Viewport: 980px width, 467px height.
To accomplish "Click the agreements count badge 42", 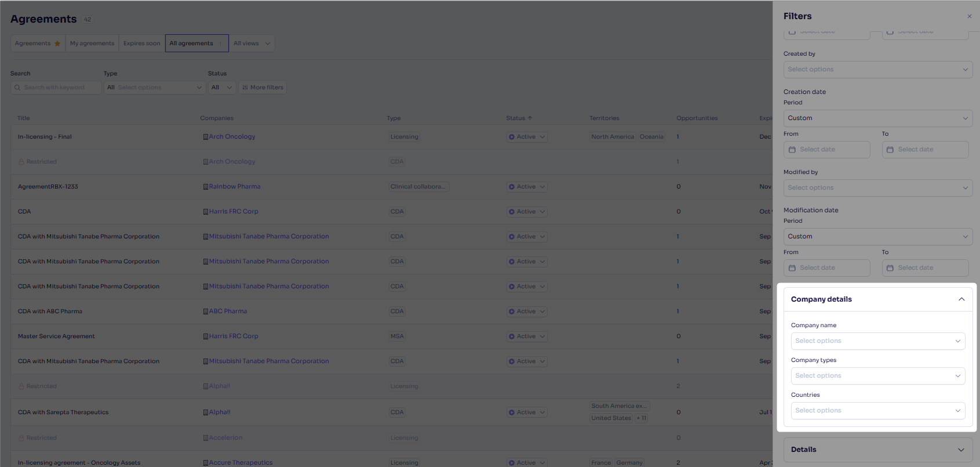I will (88, 20).
